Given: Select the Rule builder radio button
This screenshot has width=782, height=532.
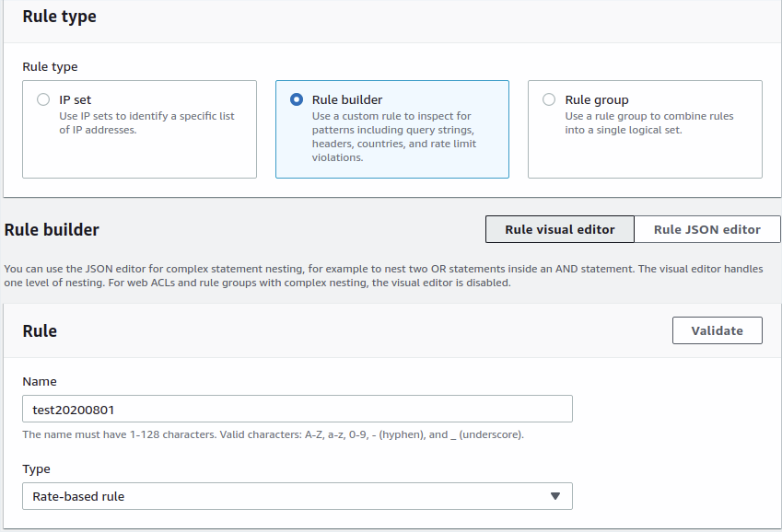Looking at the screenshot, I should pos(297,99).
